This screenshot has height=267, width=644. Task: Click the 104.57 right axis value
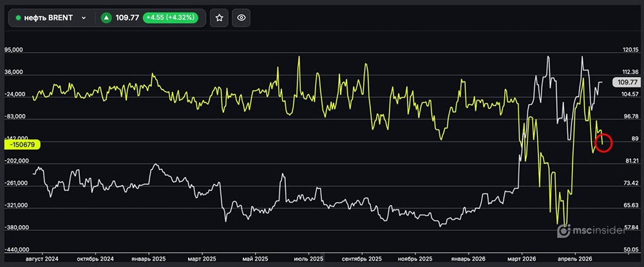click(x=630, y=95)
